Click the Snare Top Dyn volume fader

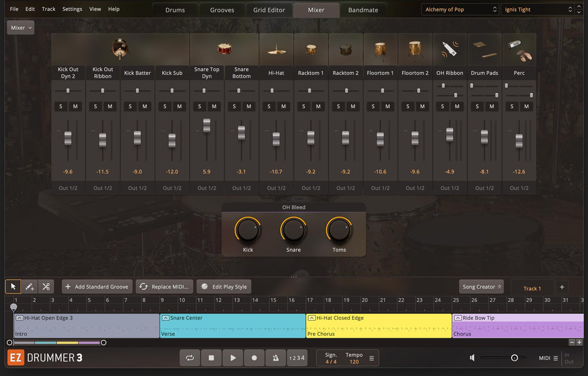click(x=207, y=125)
